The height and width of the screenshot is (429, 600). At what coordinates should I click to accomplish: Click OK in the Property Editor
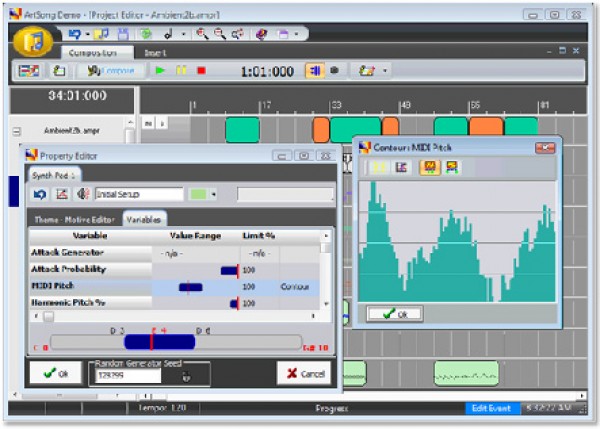coord(55,373)
